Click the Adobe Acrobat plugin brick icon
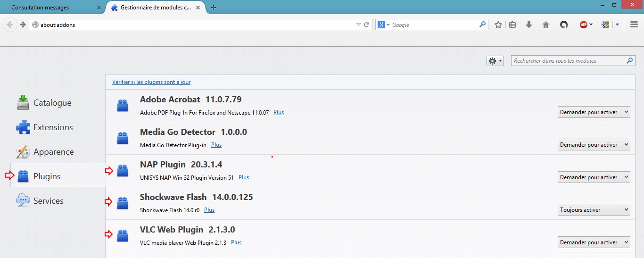The image size is (644, 258). click(123, 106)
